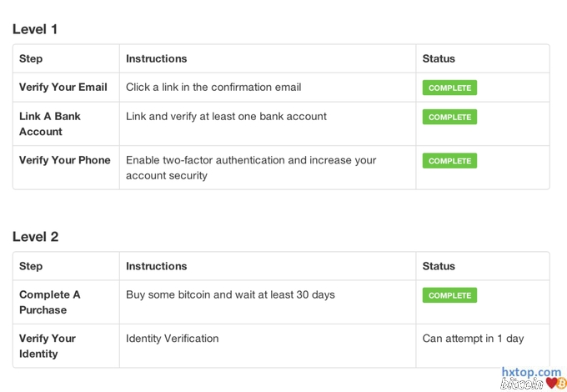Select the Complete A Purchase step
Viewport: 567px width, 392px height.
50,302
